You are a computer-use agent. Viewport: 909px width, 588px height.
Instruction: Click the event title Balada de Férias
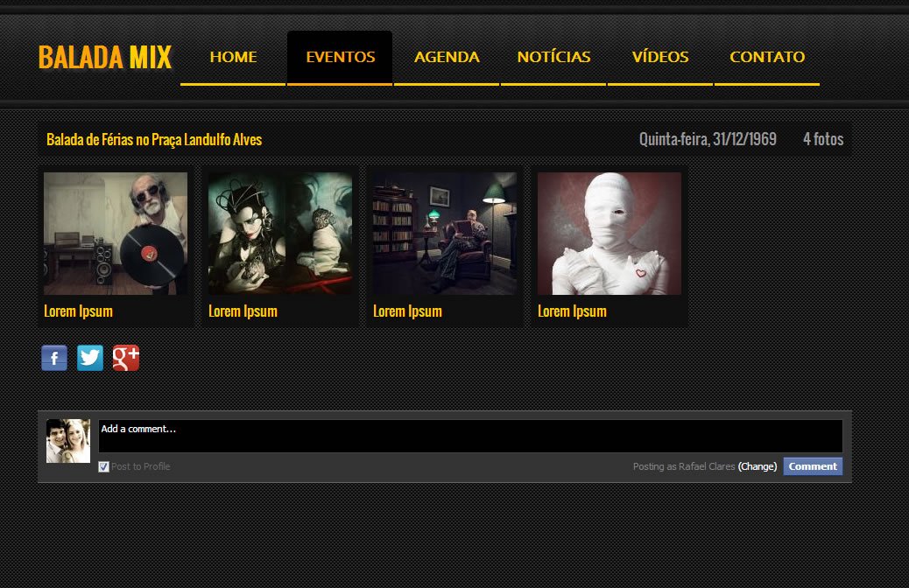point(154,140)
